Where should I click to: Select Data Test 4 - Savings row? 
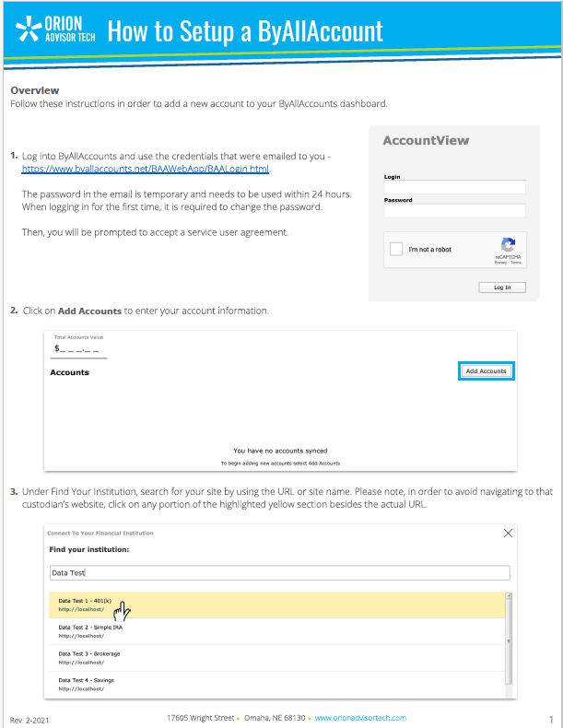coord(277,685)
